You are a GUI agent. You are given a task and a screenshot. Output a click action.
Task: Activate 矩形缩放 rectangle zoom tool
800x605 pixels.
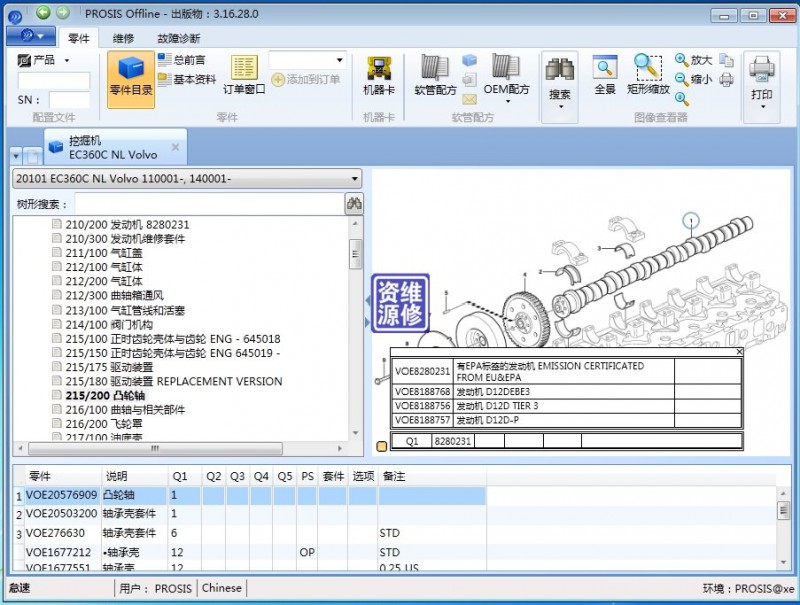click(x=648, y=75)
